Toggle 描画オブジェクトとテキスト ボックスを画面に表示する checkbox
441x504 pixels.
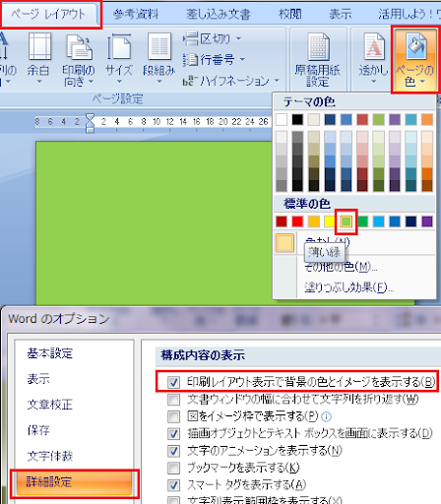[173, 434]
